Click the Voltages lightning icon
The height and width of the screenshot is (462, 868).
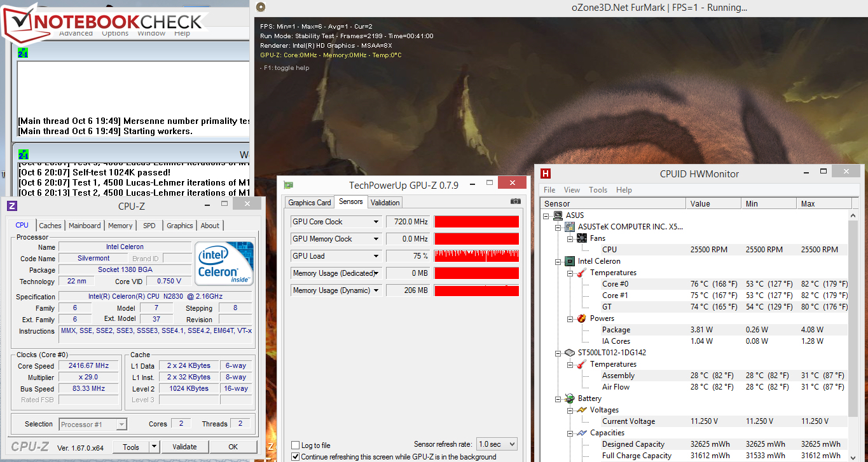coord(581,410)
